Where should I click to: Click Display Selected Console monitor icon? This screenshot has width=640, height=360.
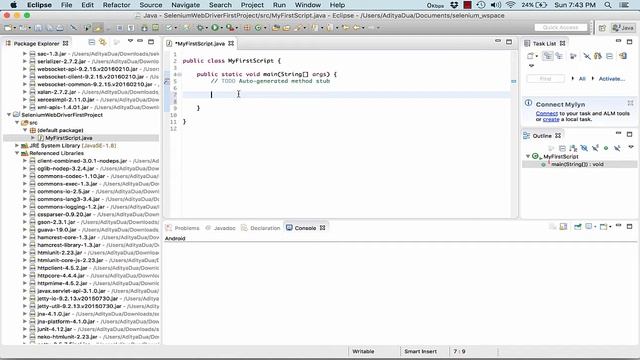pos(589,227)
